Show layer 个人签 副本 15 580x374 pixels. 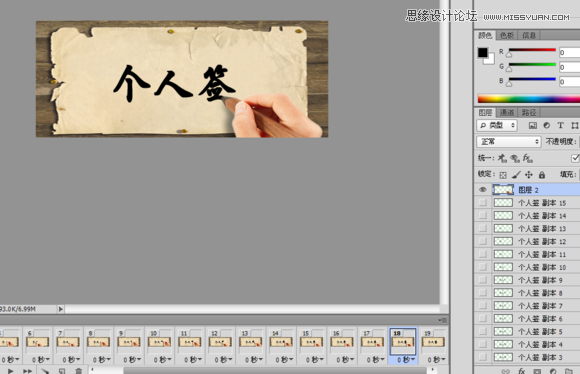483,203
